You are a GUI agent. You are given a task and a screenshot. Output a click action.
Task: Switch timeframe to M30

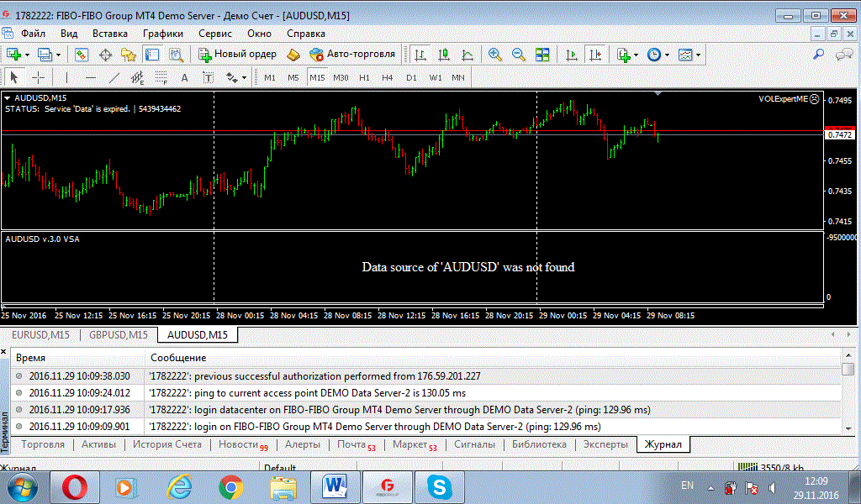pyautogui.click(x=341, y=78)
